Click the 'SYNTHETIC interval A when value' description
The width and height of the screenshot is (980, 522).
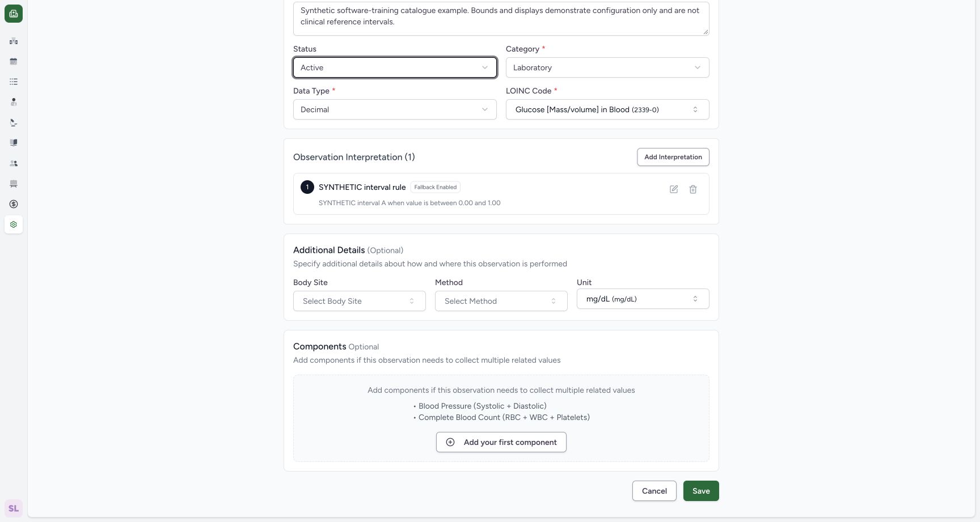409,203
